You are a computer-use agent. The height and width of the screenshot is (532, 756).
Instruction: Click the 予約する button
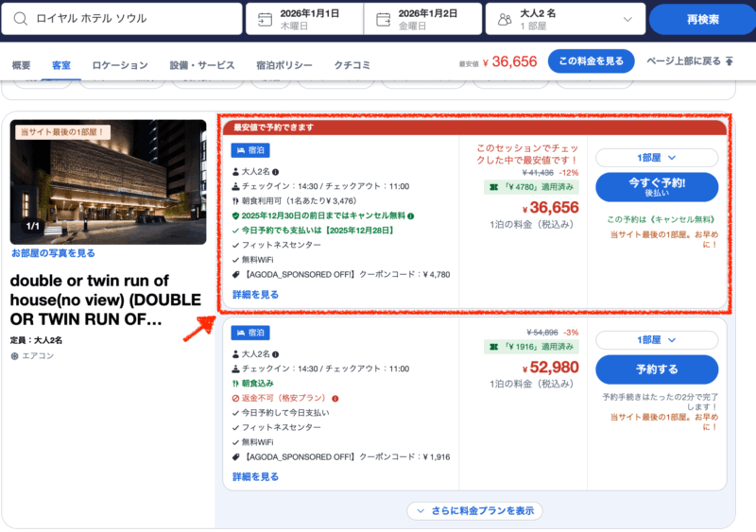click(x=657, y=369)
